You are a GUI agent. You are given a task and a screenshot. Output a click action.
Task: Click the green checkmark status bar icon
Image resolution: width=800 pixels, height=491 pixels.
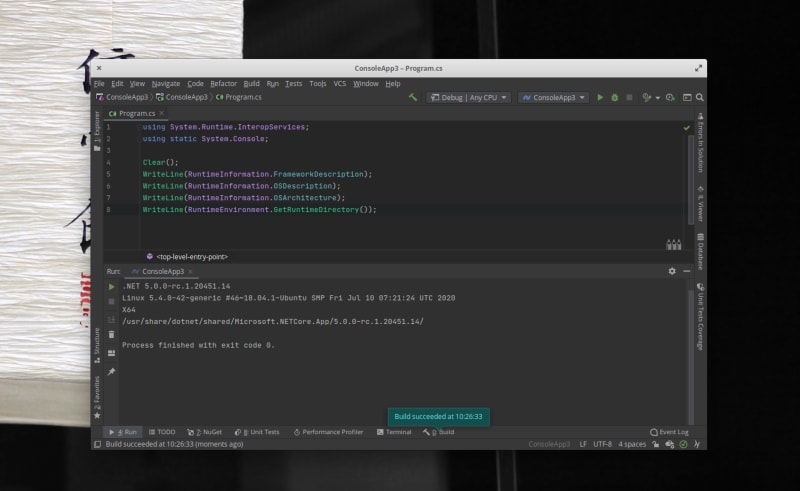683,444
